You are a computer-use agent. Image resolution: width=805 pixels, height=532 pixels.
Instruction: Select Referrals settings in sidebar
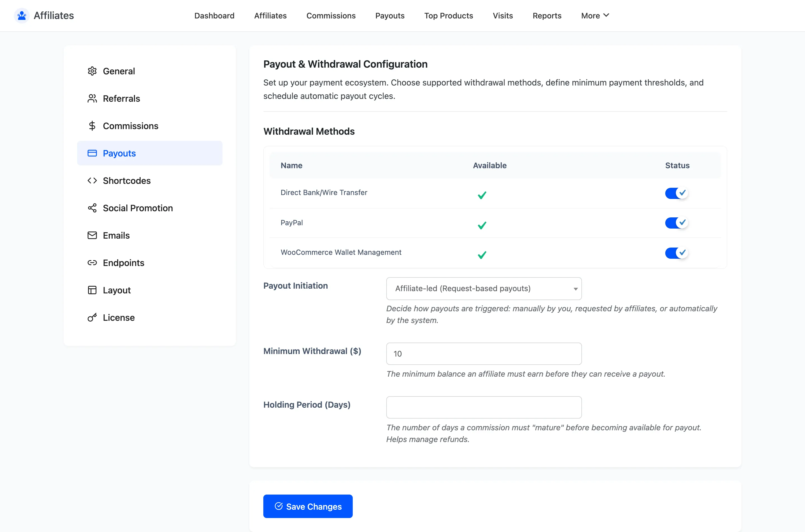tap(150, 98)
